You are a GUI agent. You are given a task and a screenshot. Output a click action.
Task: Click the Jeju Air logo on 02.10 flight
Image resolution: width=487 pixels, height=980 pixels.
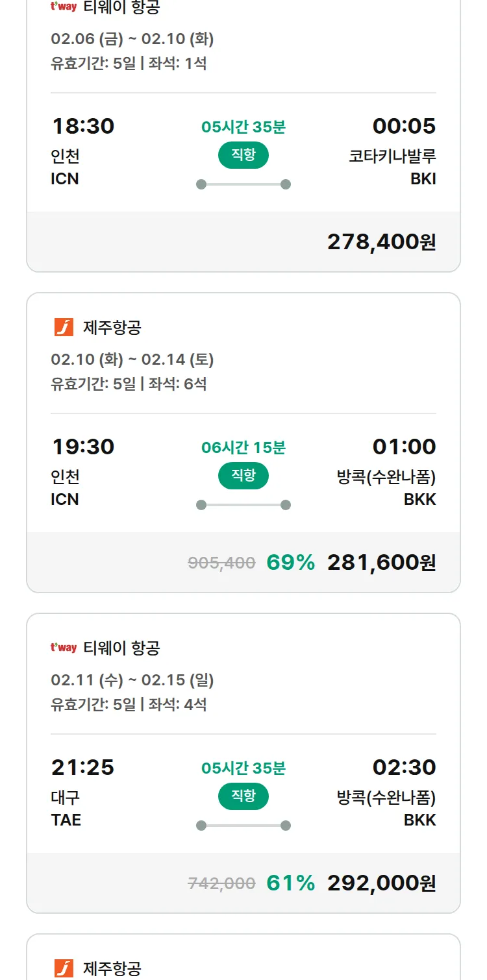[64, 327]
